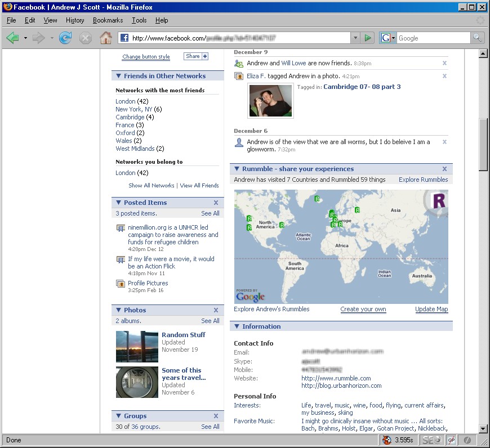Click the scrollbar down arrow
The width and height of the screenshot is (490, 448).
[483, 429]
